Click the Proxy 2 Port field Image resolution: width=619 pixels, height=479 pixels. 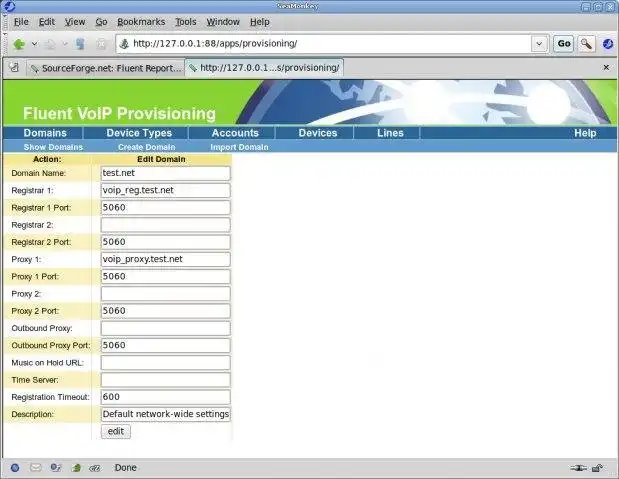coord(165,311)
